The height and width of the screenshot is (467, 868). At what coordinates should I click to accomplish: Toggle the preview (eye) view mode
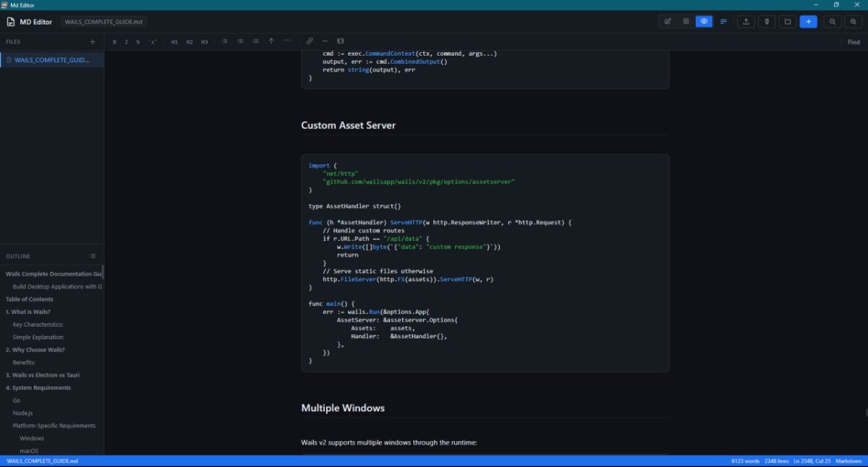pos(704,22)
